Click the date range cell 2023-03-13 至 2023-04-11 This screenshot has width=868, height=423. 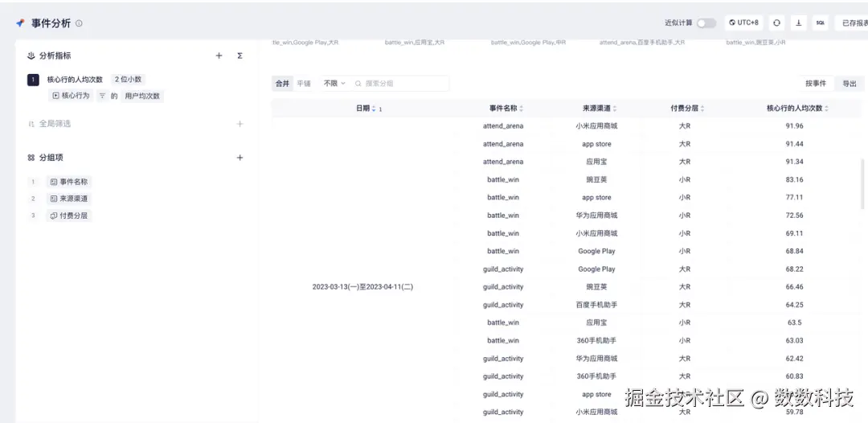pyautogui.click(x=362, y=287)
